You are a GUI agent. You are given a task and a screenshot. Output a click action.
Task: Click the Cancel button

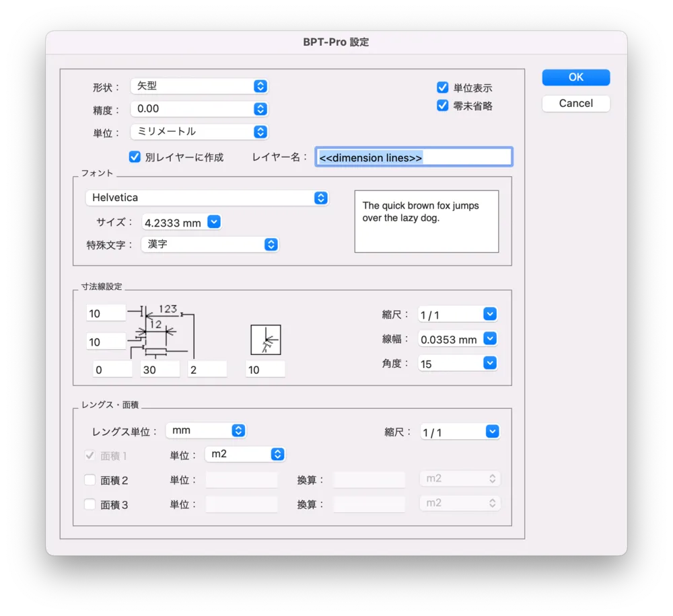[575, 104]
